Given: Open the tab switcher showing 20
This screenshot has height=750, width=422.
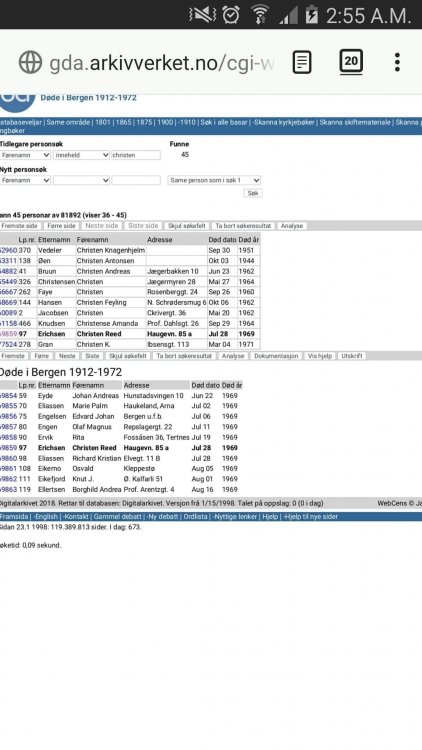Looking at the screenshot, I should 351,62.
